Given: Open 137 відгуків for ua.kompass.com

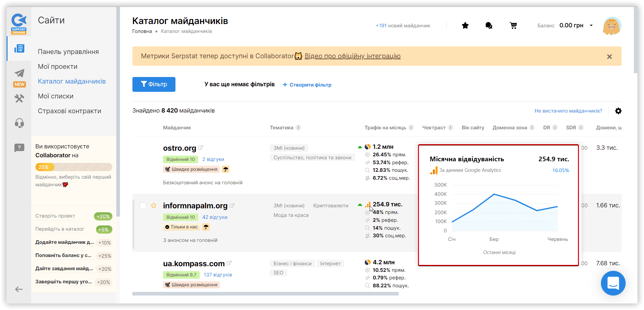Looking at the screenshot, I should click(x=218, y=275).
